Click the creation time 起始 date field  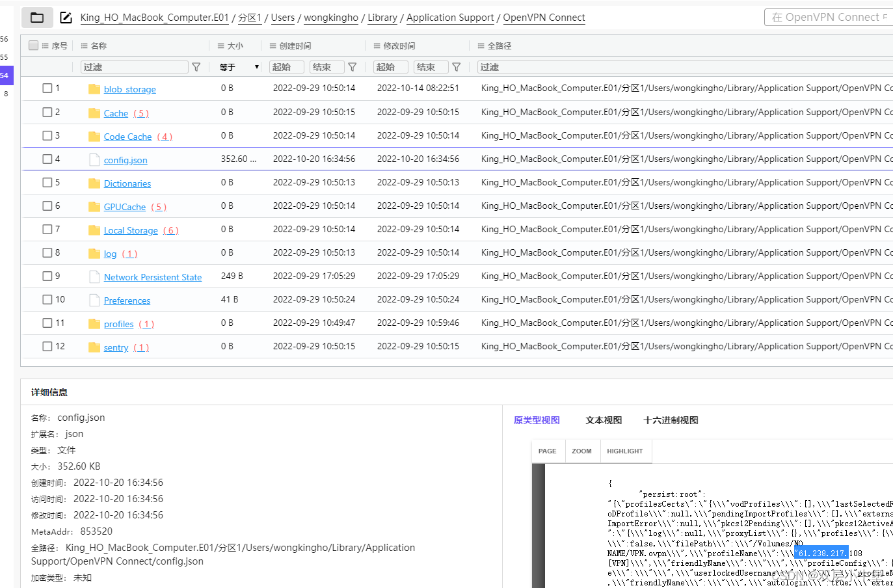point(287,67)
